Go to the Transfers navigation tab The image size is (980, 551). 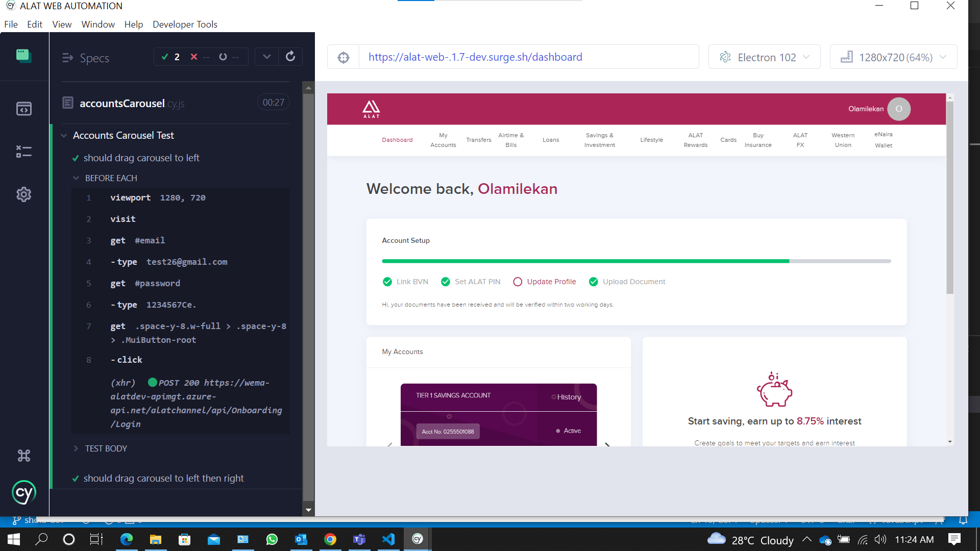(x=478, y=140)
